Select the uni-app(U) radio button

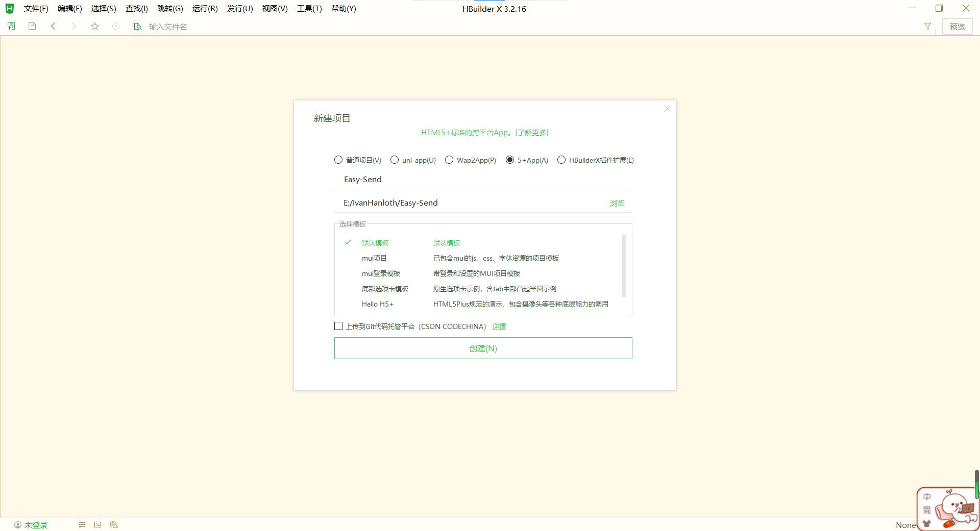[395, 160]
